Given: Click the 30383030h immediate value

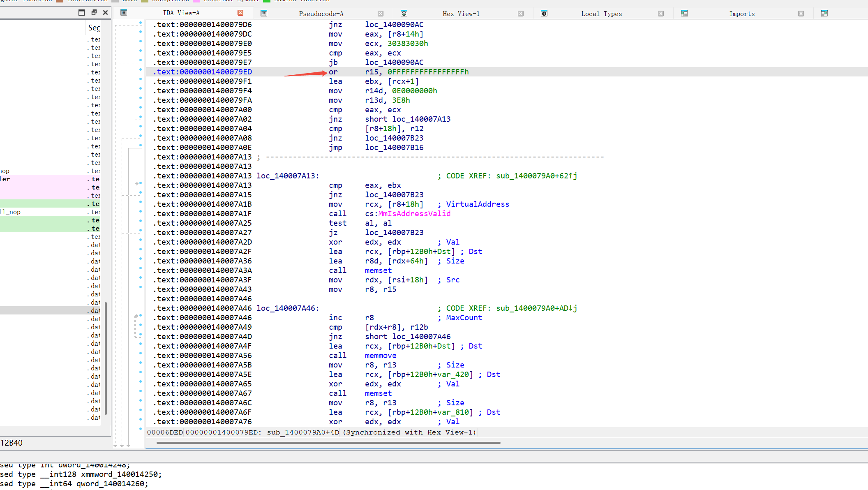Looking at the screenshot, I should click(408, 44).
